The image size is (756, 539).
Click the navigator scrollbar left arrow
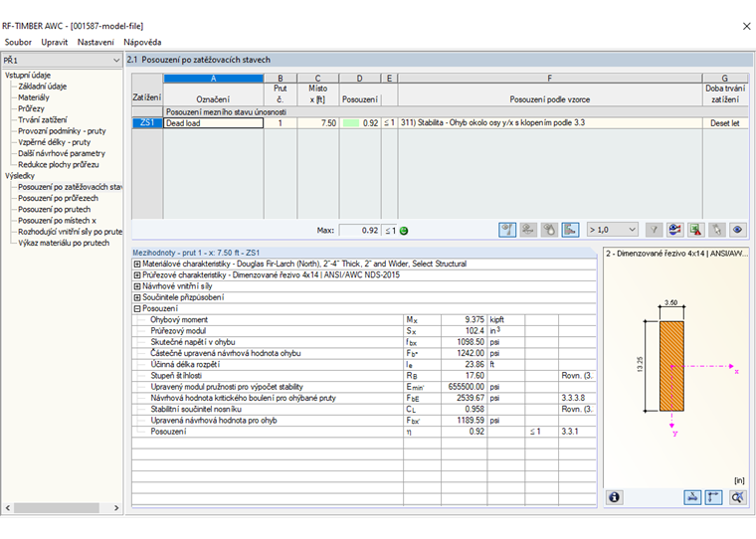pos(7,507)
